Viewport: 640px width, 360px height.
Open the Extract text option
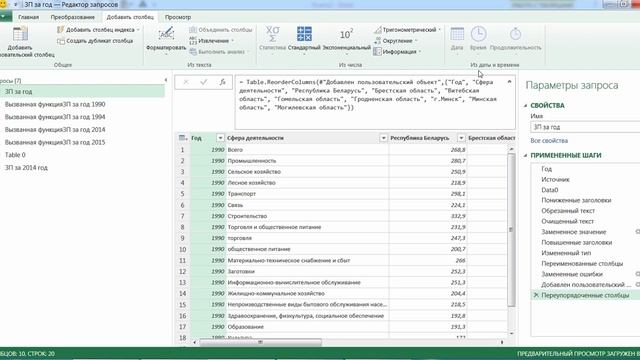[211, 41]
